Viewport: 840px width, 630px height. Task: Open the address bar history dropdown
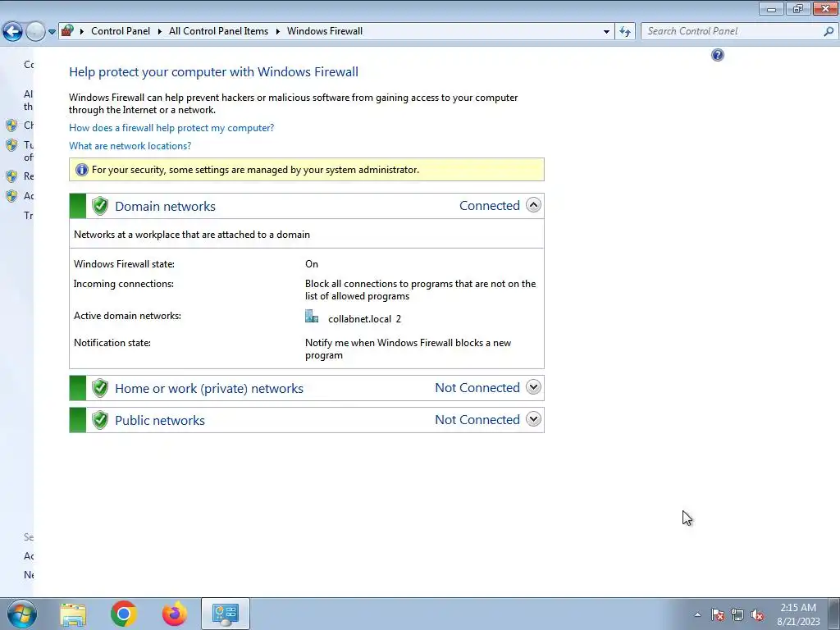[606, 32]
